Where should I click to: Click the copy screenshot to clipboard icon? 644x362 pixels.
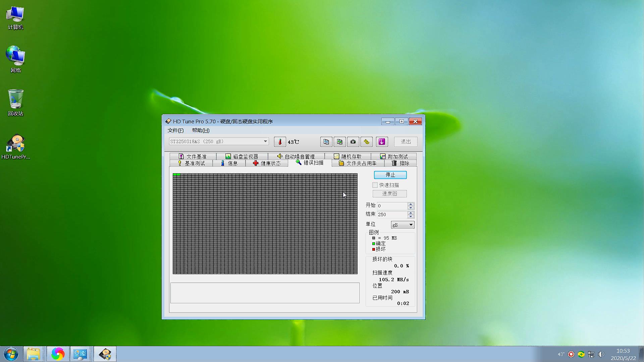(x=339, y=142)
